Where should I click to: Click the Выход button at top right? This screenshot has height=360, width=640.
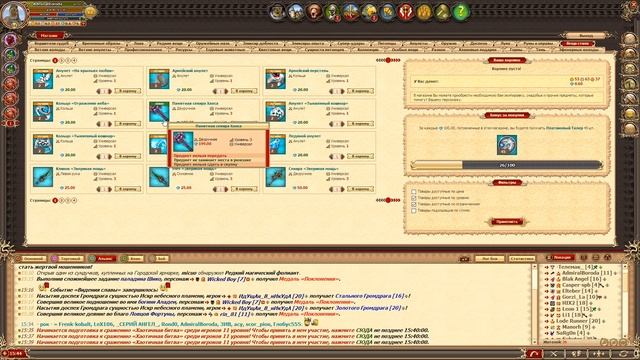[x=586, y=36]
